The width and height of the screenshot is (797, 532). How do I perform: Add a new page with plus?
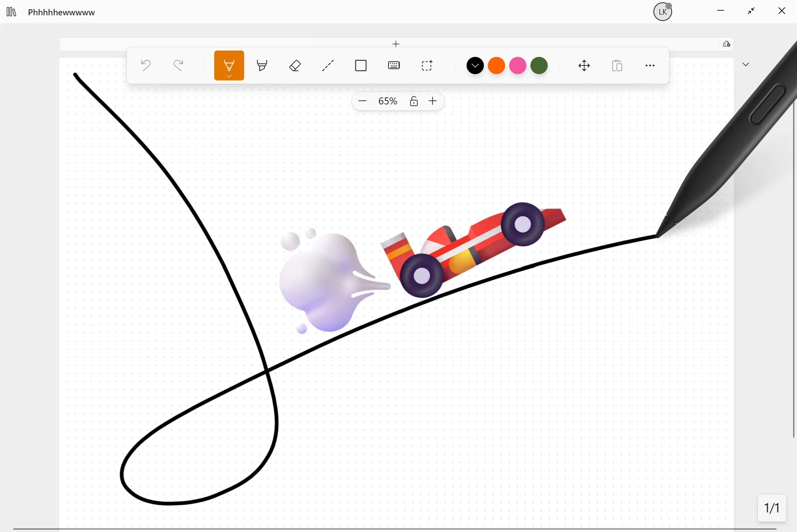coord(396,44)
